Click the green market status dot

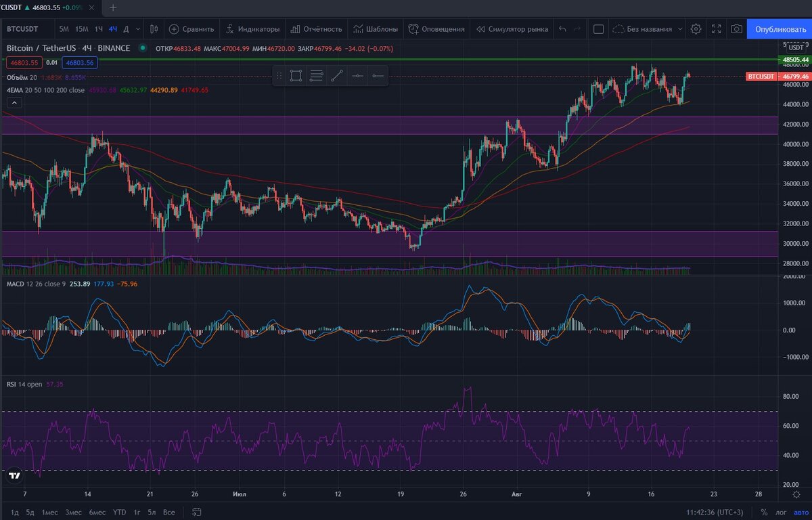[142, 48]
